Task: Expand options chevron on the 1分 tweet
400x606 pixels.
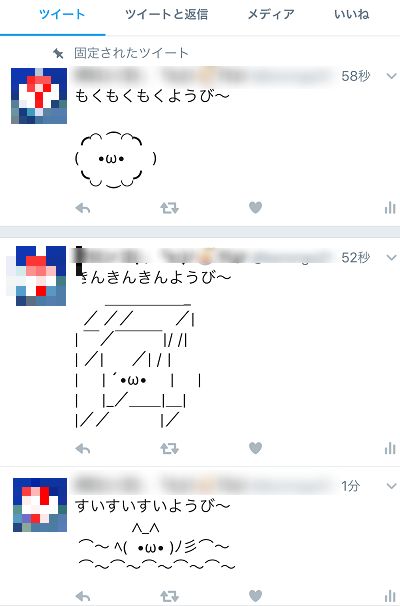Action: (x=391, y=486)
